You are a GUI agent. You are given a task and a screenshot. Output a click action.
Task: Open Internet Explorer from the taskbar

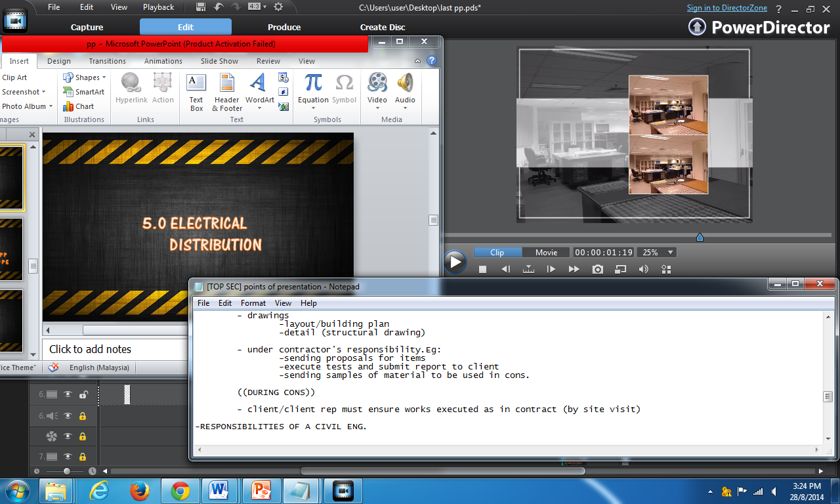99,491
